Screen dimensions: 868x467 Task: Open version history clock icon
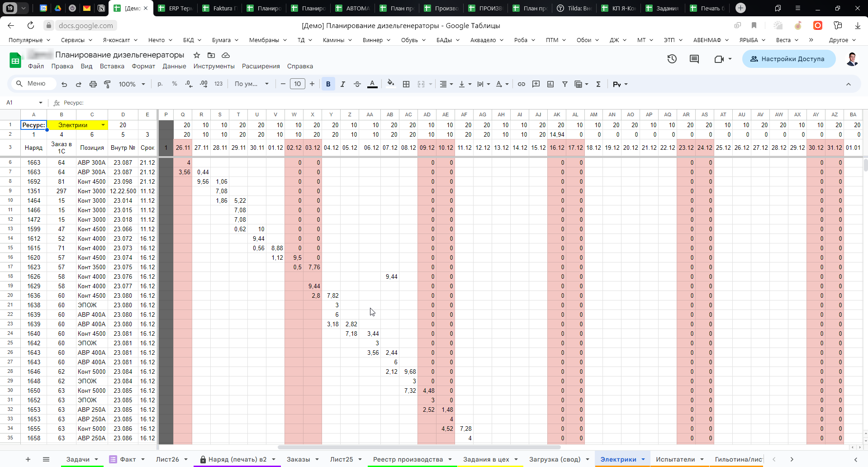pyautogui.click(x=672, y=59)
